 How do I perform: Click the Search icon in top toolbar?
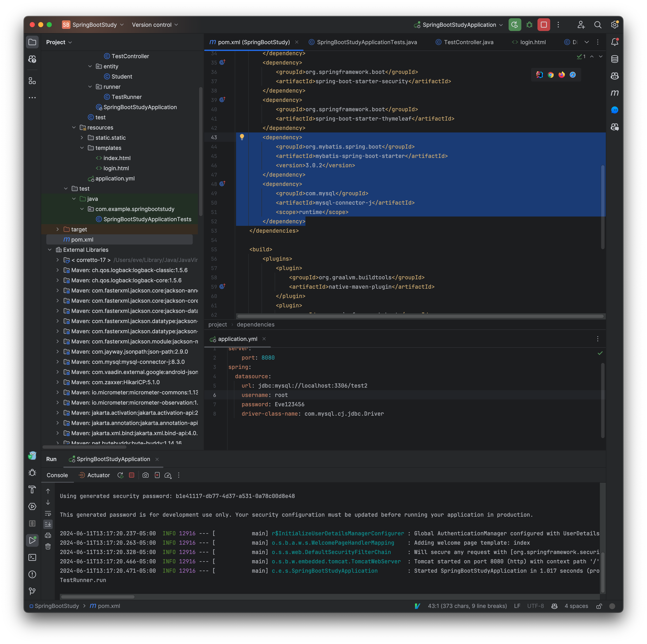tap(598, 25)
